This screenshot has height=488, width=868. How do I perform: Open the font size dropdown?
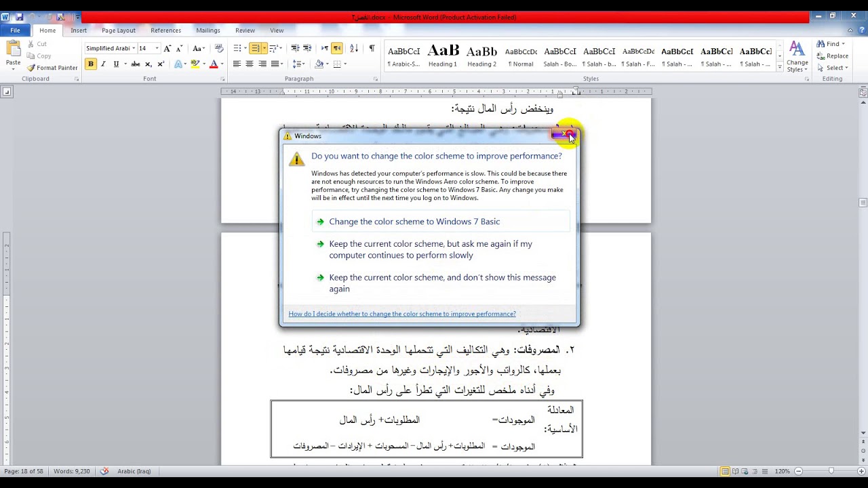click(x=157, y=48)
